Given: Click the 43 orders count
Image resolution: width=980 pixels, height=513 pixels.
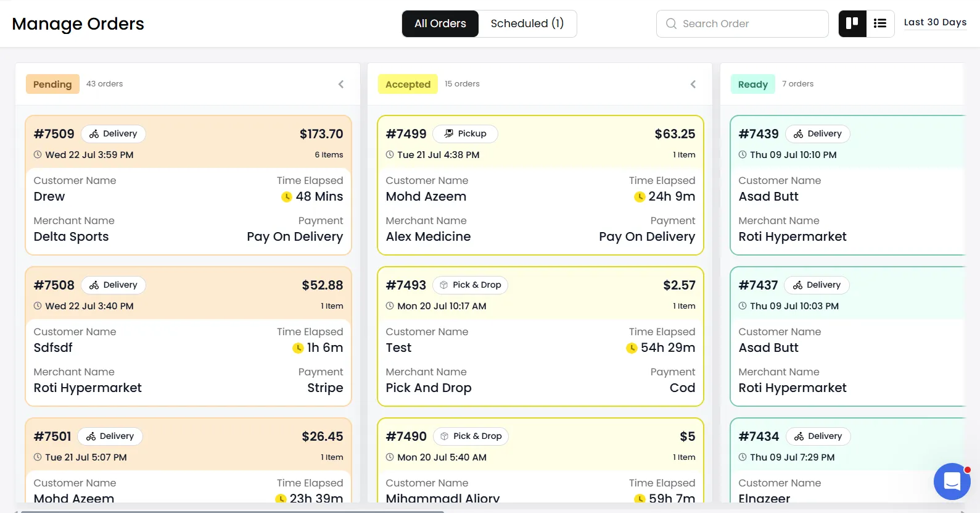Looking at the screenshot, I should coord(104,84).
